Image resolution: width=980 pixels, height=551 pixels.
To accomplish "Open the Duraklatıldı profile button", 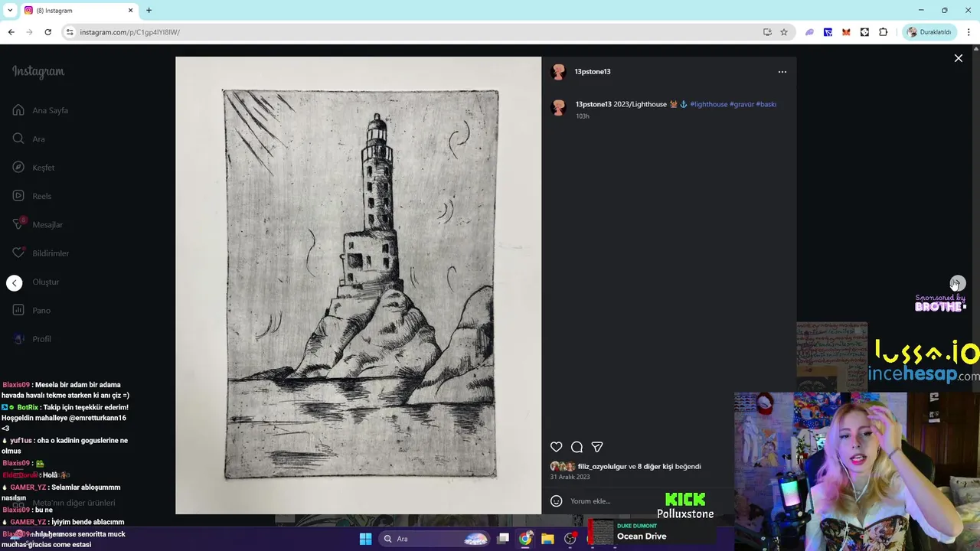I will 929,32.
